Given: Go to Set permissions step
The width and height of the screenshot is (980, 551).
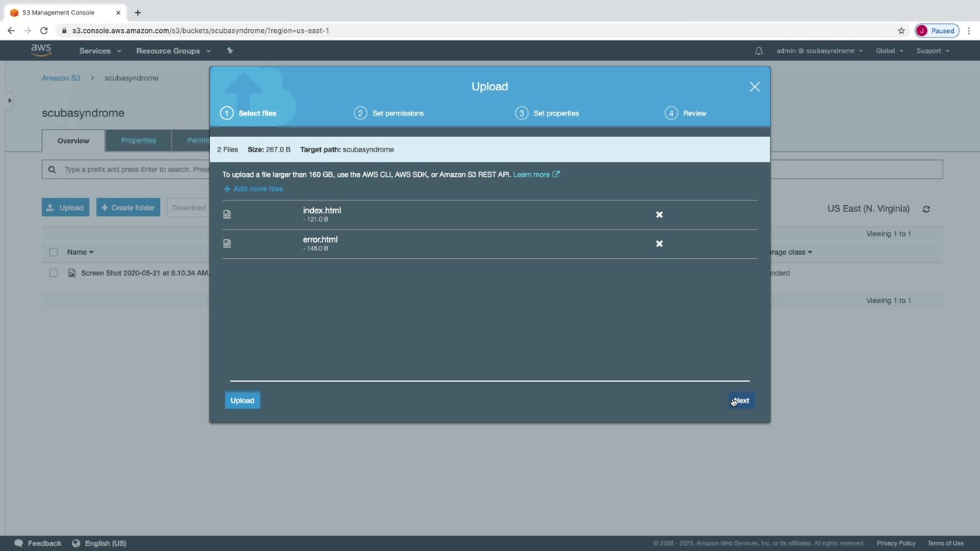Looking at the screenshot, I should [389, 113].
